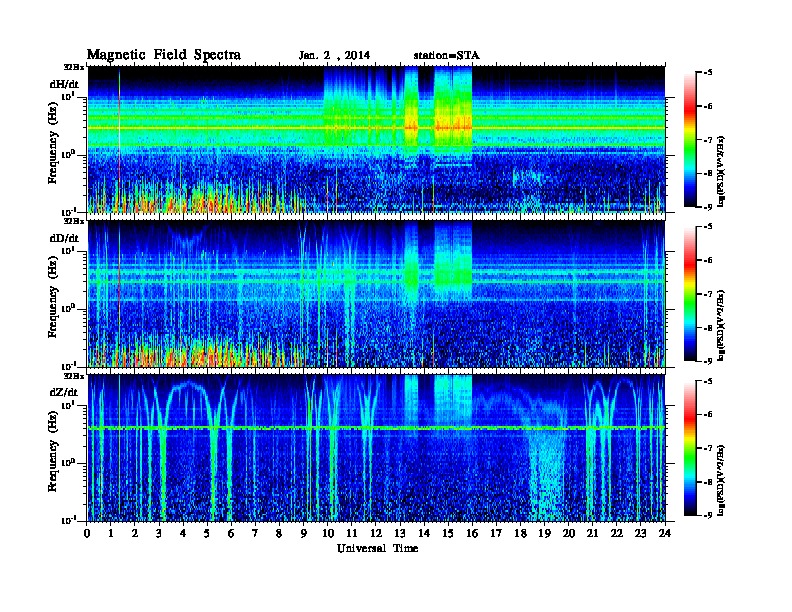Click hour 15 on the time axis
Viewport: 792px width, 612px height.
pyautogui.click(x=448, y=533)
